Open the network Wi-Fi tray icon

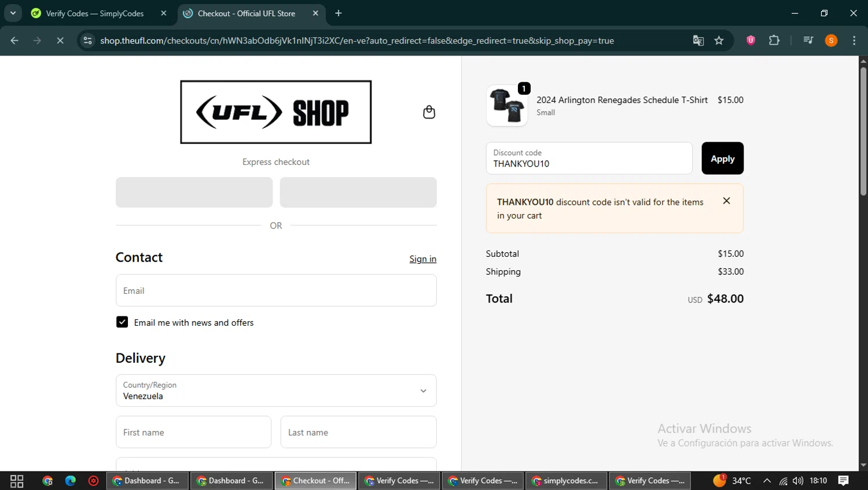783,481
